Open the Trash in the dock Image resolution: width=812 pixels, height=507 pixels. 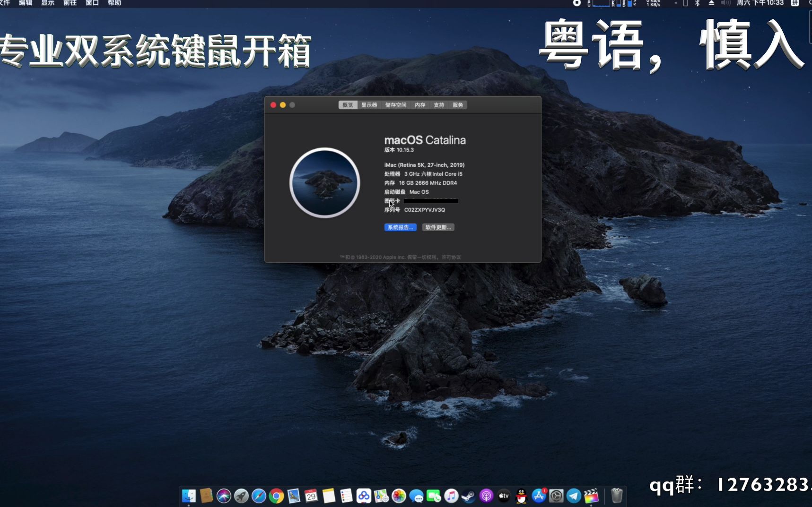coord(617,496)
